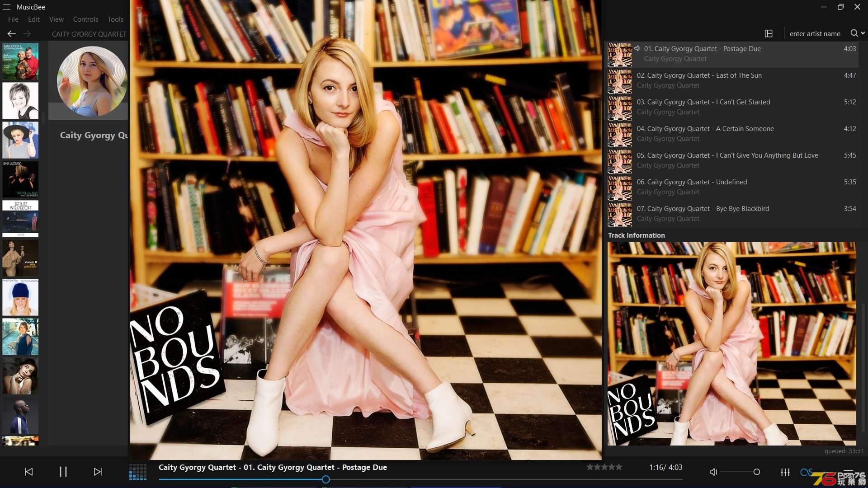Adjust the volume slider handle
868x488 pixels.
[757, 472]
